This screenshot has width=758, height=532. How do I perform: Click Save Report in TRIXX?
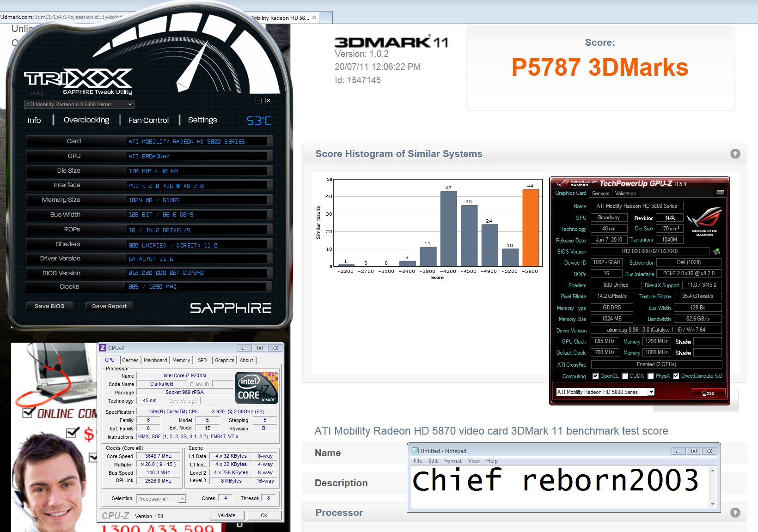[x=109, y=306]
